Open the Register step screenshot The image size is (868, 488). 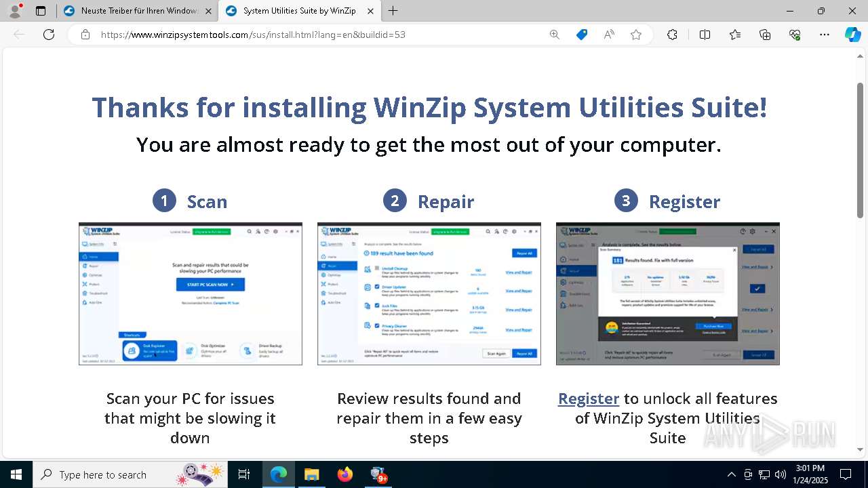668,293
